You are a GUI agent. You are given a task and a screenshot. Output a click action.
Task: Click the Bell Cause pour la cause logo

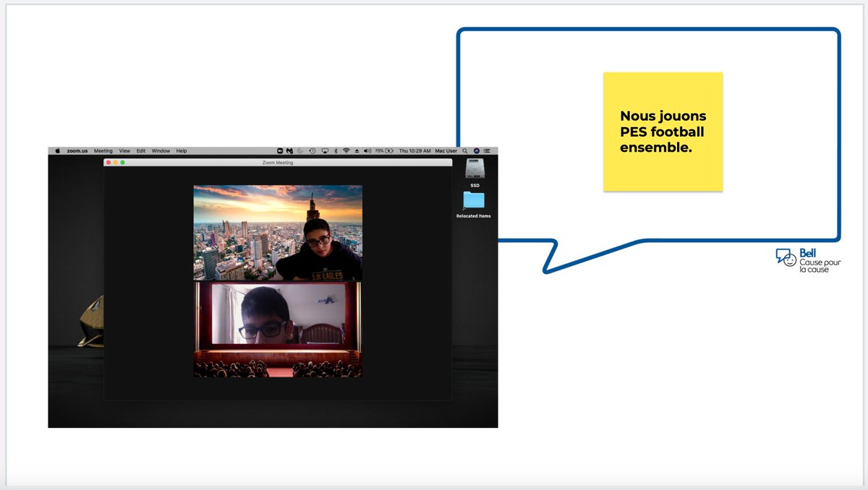(809, 260)
